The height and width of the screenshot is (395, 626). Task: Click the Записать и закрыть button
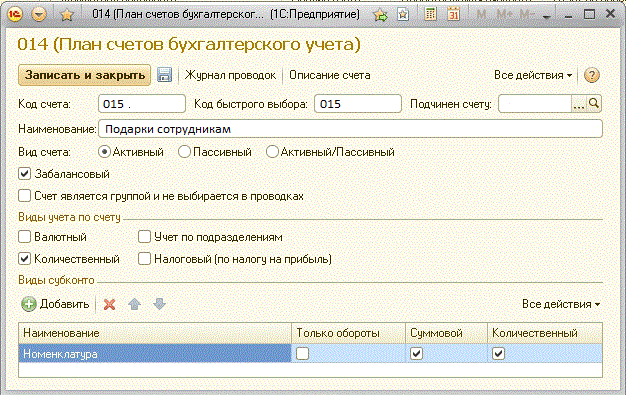pyautogui.click(x=85, y=75)
